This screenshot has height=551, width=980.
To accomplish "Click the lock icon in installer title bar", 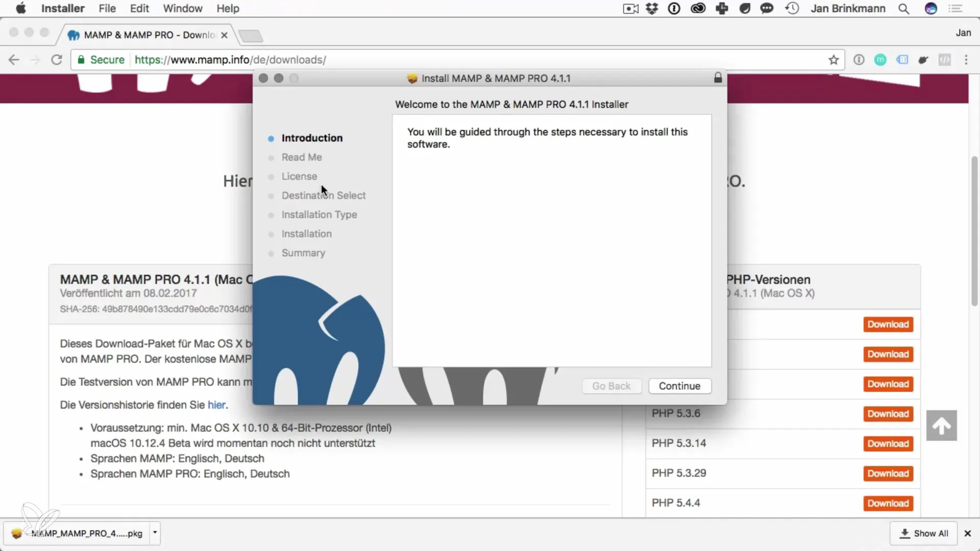I will point(718,78).
